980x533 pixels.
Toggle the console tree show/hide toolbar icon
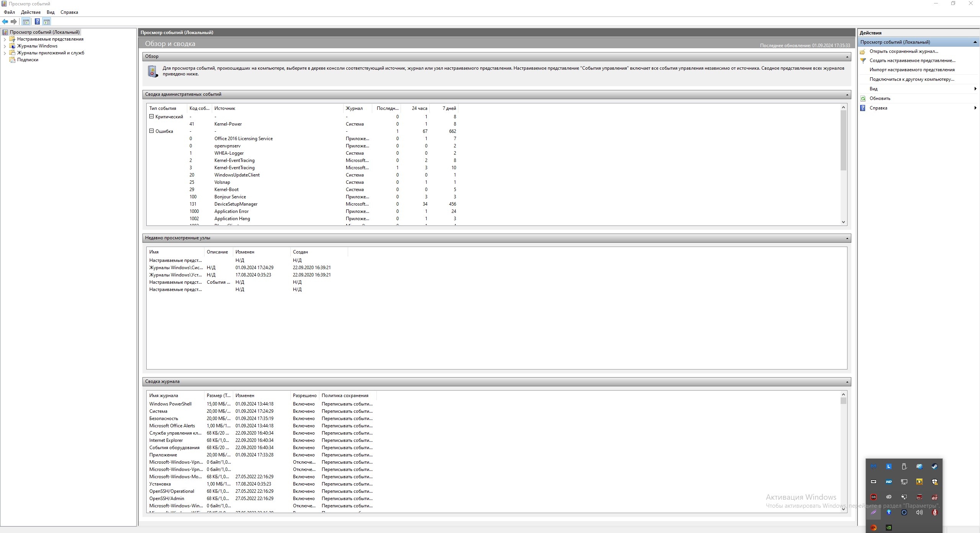(x=26, y=22)
